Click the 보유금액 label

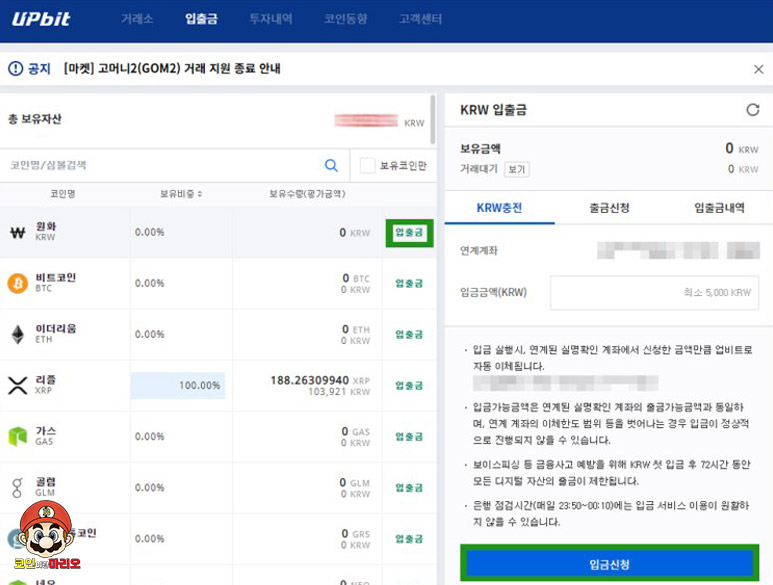(x=480, y=149)
